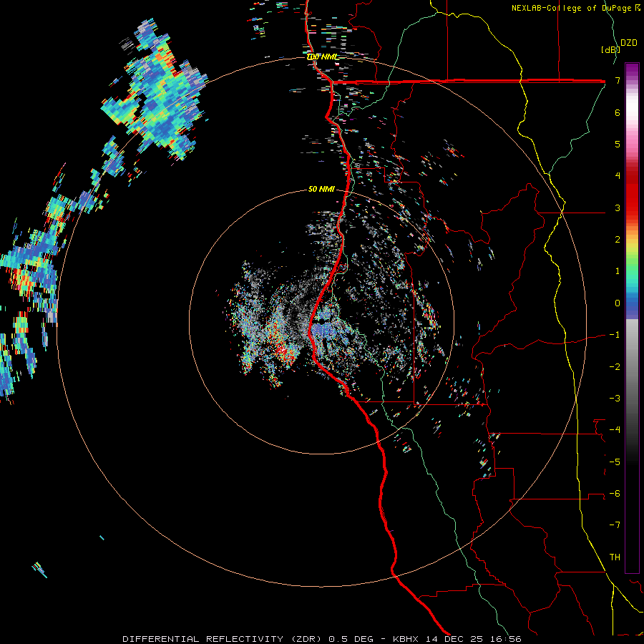Screen dimensions: 644x644
Task: Click the -2 value on color scale
Action: (x=615, y=366)
